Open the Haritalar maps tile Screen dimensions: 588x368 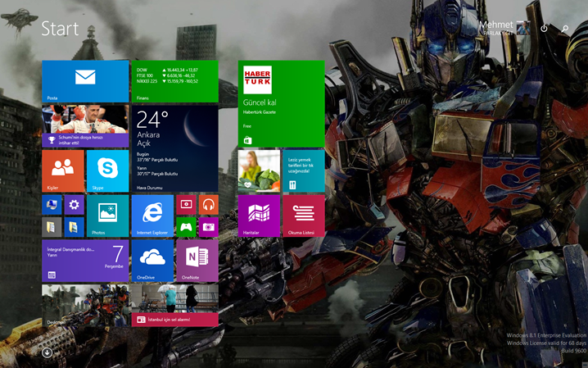pyautogui.click(x=259, y=216)
